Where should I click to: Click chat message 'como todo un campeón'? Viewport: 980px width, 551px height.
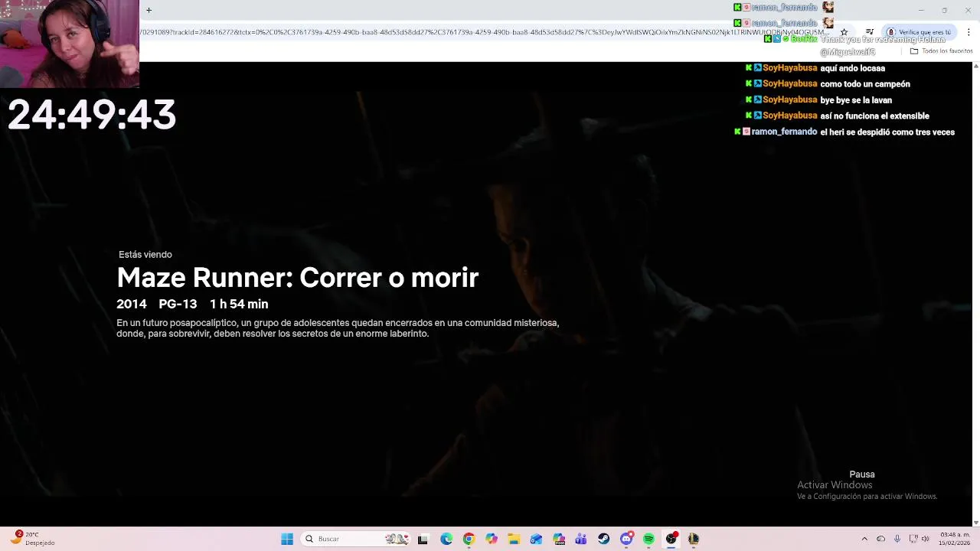pyautogui.click(x=865, y=84)
